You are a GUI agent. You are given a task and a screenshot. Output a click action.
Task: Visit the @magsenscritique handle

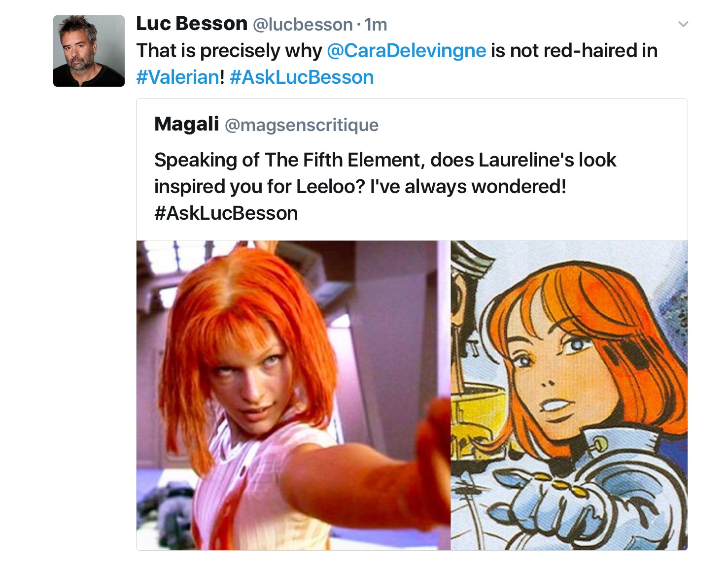point(302,125)
